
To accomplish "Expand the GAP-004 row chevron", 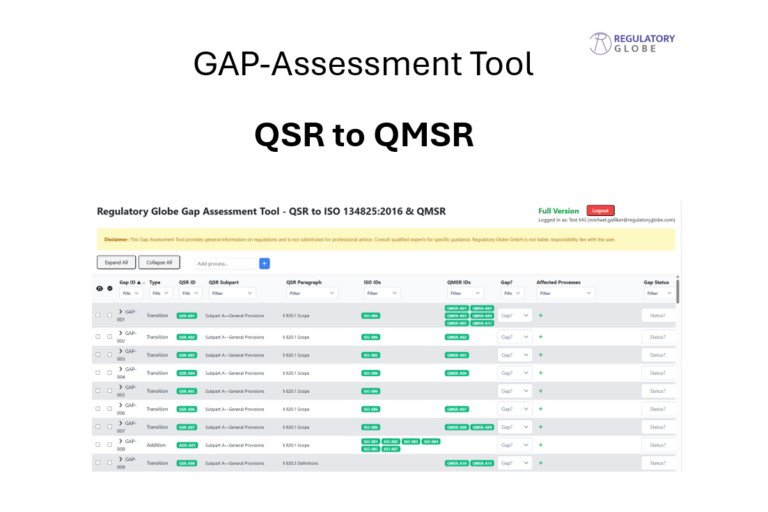I will [120, 369].
